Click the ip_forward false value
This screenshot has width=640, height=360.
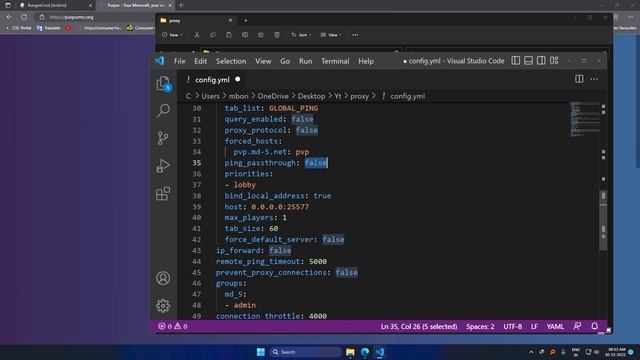pos(280,251)
